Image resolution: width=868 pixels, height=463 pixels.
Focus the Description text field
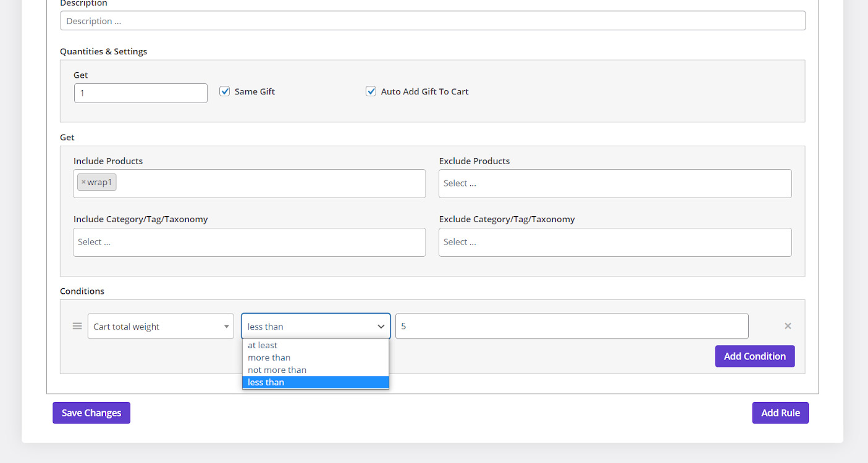pyautogui.click(x=432, y=20)
